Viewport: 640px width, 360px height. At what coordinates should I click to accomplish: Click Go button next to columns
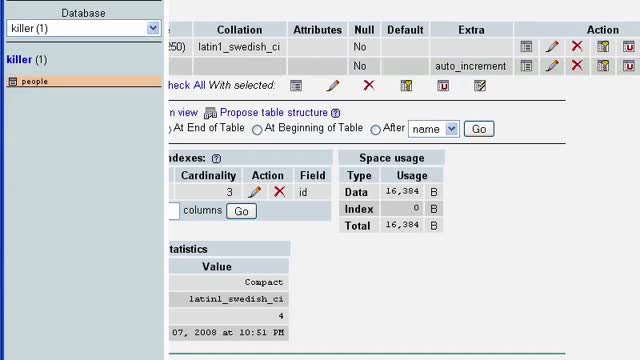pos(241,211)
